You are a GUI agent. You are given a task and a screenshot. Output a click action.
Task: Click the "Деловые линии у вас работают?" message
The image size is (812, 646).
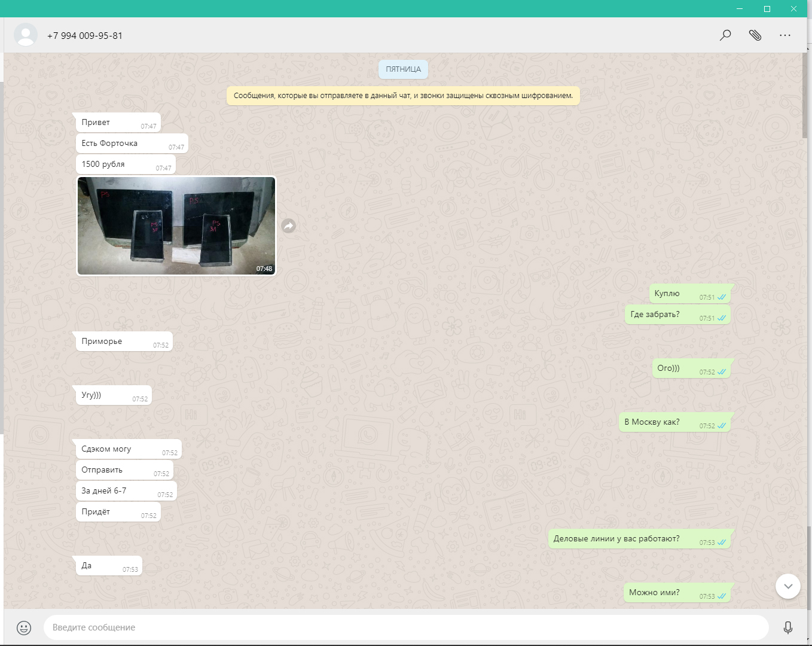point(639,539)
